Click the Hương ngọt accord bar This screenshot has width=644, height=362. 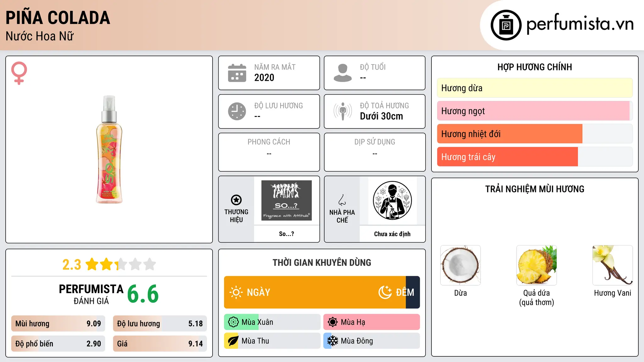coord(535,111)
